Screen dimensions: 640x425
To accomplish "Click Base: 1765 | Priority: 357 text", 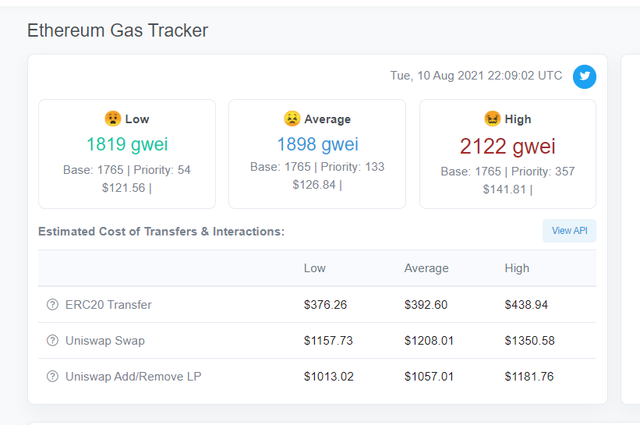I will coord(507,171).
